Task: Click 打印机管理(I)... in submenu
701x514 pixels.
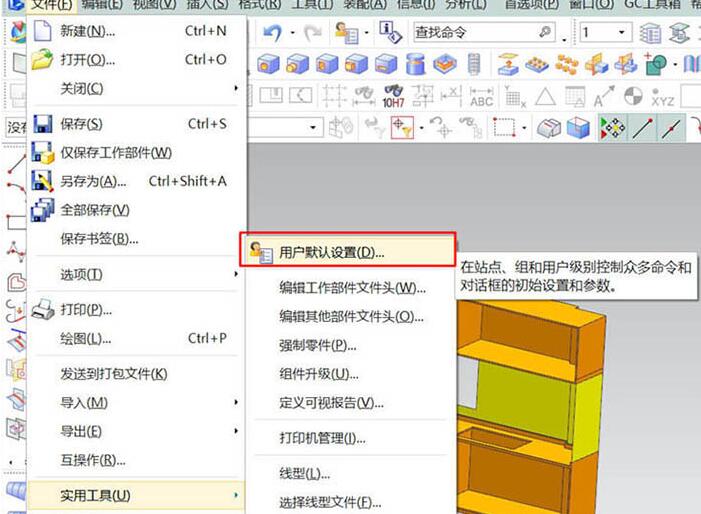Action: point(322,438)
